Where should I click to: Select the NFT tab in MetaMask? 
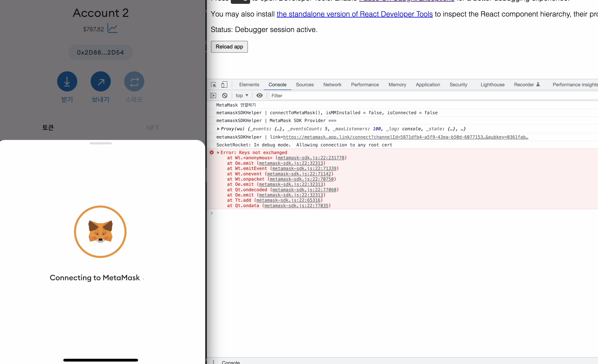pyautogui.click(x=153, y=128)
